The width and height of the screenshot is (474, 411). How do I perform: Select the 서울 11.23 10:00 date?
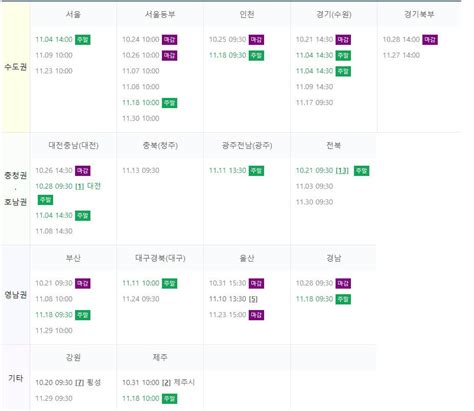[54, 71]
